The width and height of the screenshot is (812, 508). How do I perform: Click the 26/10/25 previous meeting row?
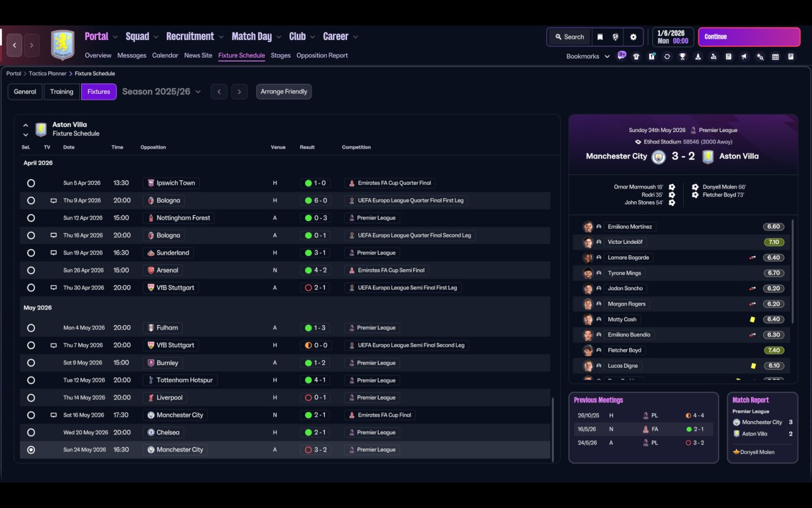(643, 416)
